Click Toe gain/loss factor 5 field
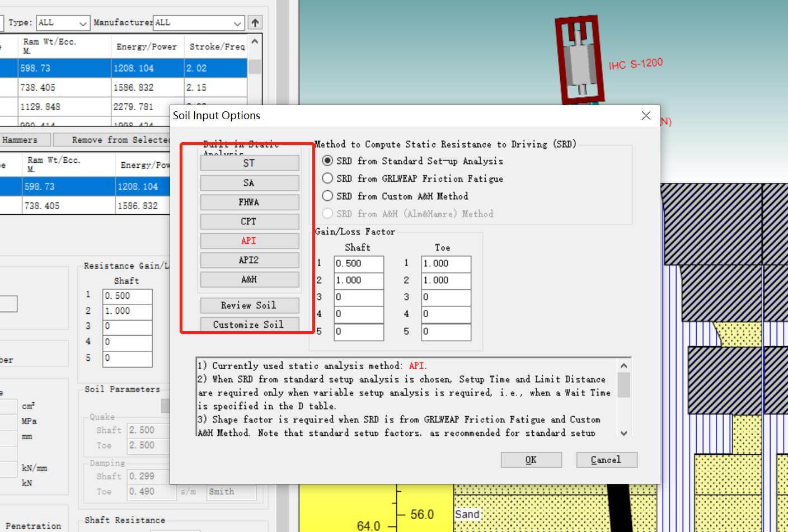Screen dimensions: 788x532 point(446,332)
